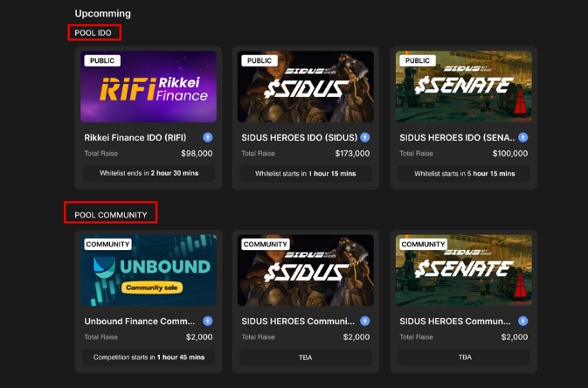Screen dimensions: 588x388
Task: Click the blue network icon beside Unbound Finance Comm...
Action: [x=207, y=321]
